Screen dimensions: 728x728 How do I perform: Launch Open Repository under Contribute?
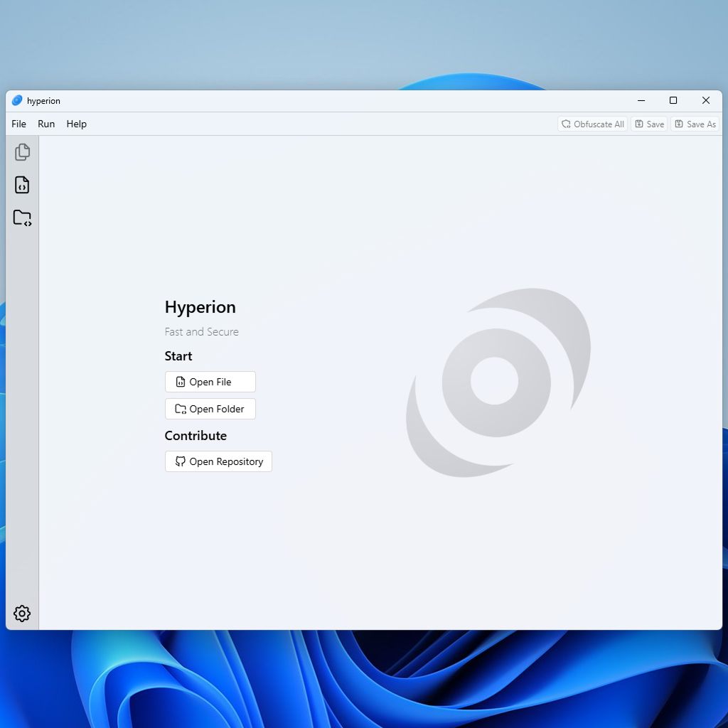coord(218,461)
